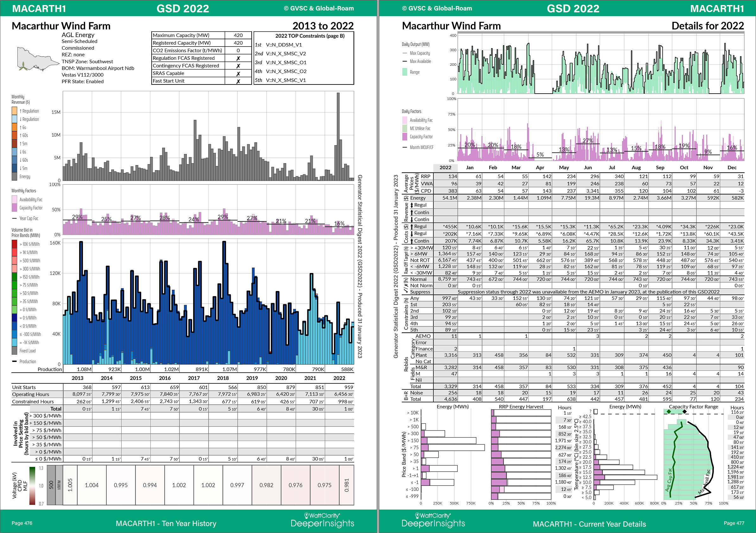Click the ↓ 5m legend swatch
The image size is (756, 533).
click(14, 168)
